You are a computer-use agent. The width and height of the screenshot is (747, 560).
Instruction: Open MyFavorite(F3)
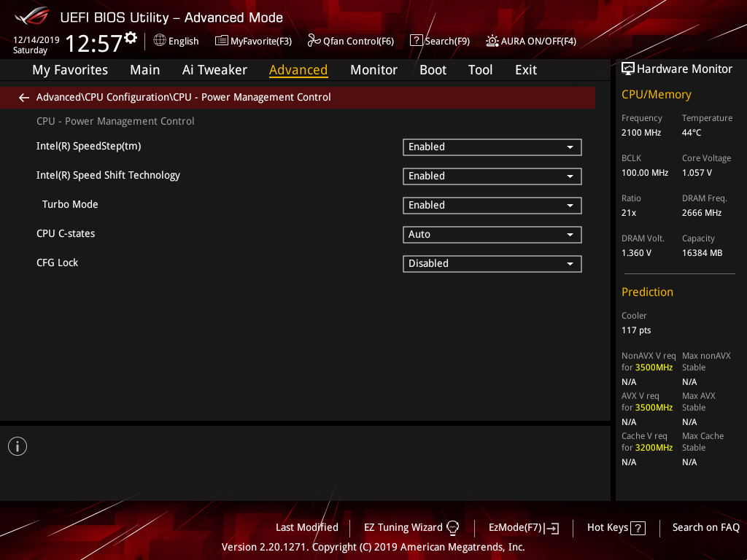coord(253,41)
